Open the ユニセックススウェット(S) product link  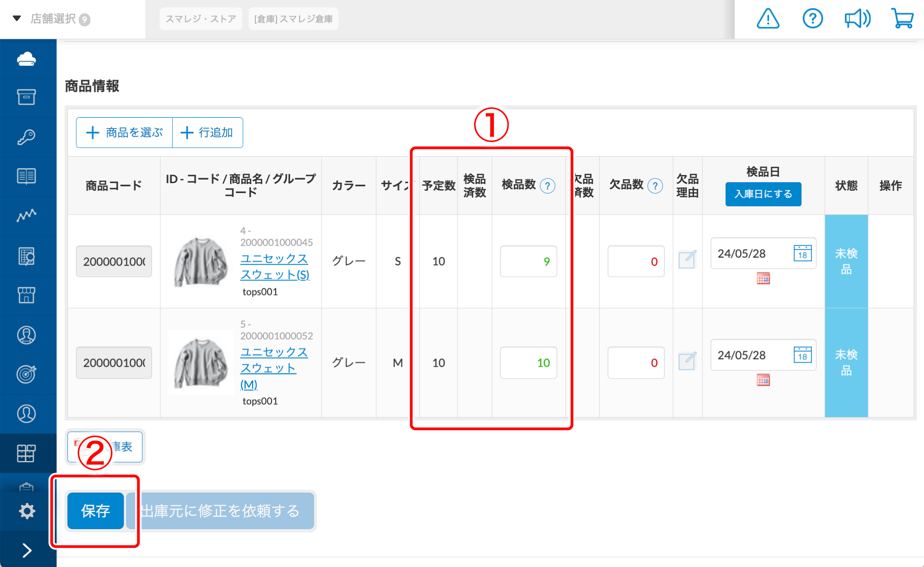pos(275,266)
